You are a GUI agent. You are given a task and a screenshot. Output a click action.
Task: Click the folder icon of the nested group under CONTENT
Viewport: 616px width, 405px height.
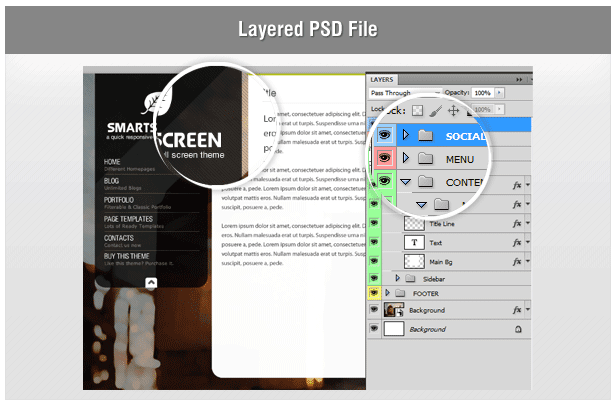[x=442, y=204]
